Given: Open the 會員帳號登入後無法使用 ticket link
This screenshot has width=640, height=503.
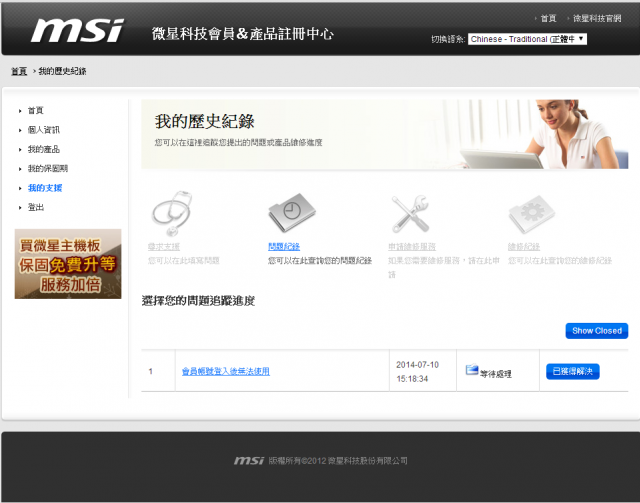Looking at the screenshot, I should click(x=226, y=371).
